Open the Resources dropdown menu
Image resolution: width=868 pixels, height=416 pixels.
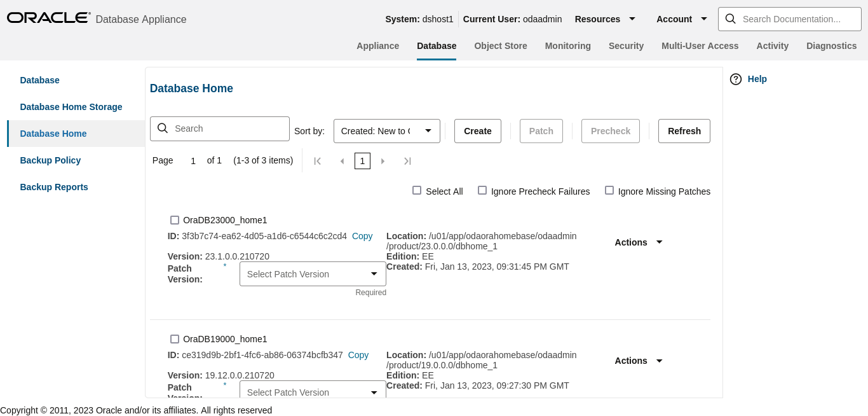tap(605, 19)
